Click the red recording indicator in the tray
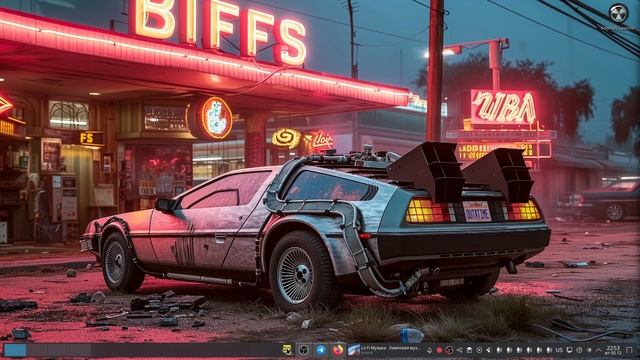 pyautogui.click(x=439, y=350)
